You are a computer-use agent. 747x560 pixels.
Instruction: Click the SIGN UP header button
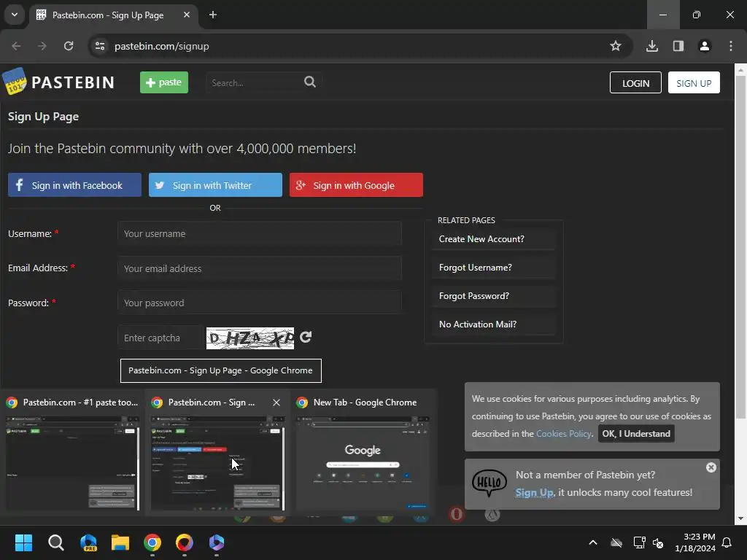click(x=694, y=83)
